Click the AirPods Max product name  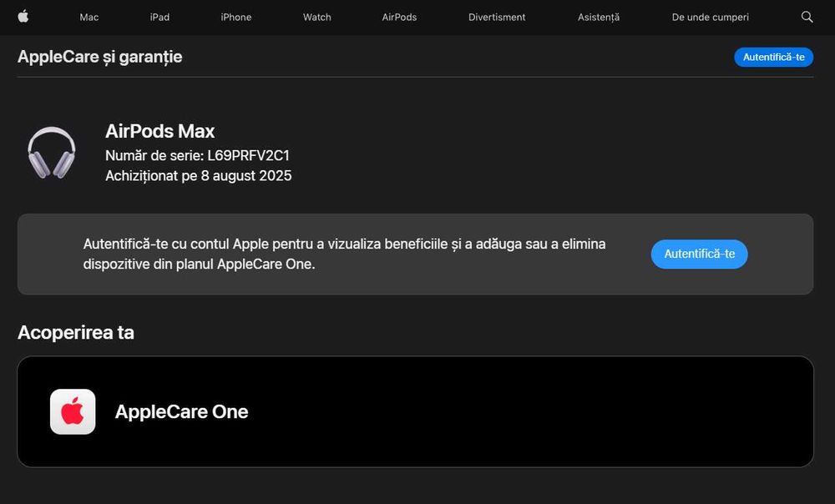(x=160, y=131)
